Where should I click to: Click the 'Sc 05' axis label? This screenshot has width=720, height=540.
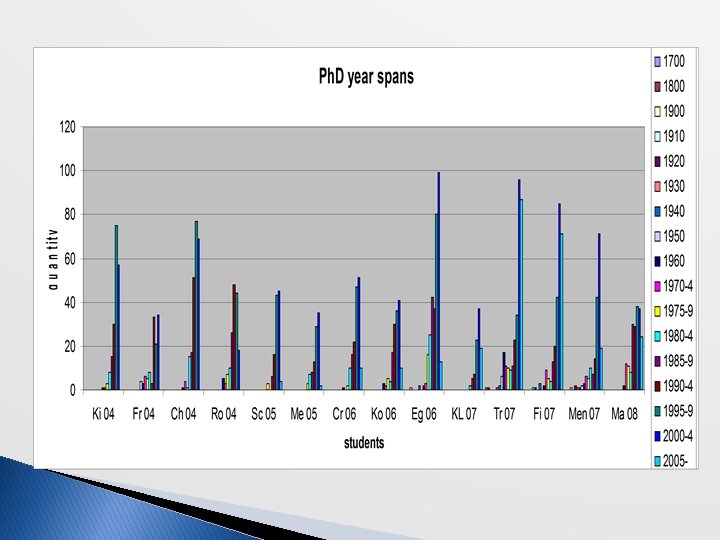[x=264, y=414]
